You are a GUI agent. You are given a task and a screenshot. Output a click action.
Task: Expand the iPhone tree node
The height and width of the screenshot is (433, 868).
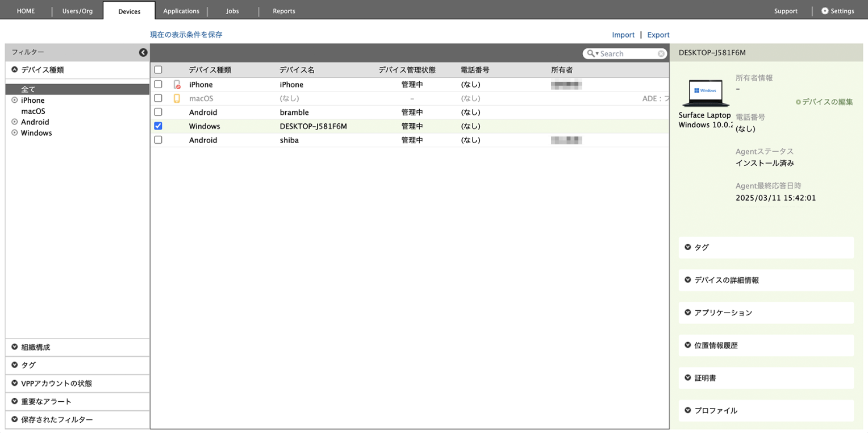[15, 101]
